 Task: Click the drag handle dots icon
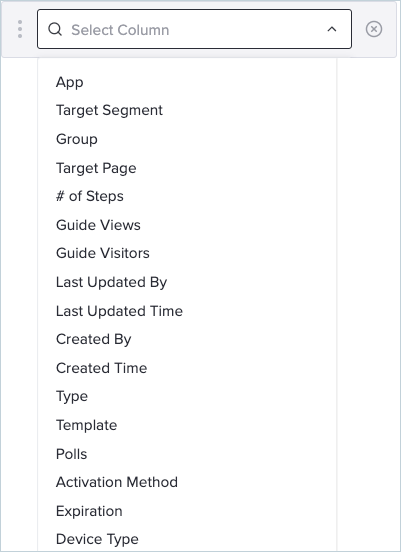[20, 29]
